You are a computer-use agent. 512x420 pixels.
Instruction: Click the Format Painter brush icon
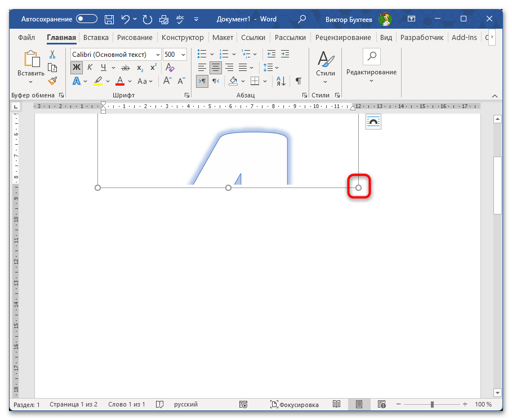pos(52,81)
